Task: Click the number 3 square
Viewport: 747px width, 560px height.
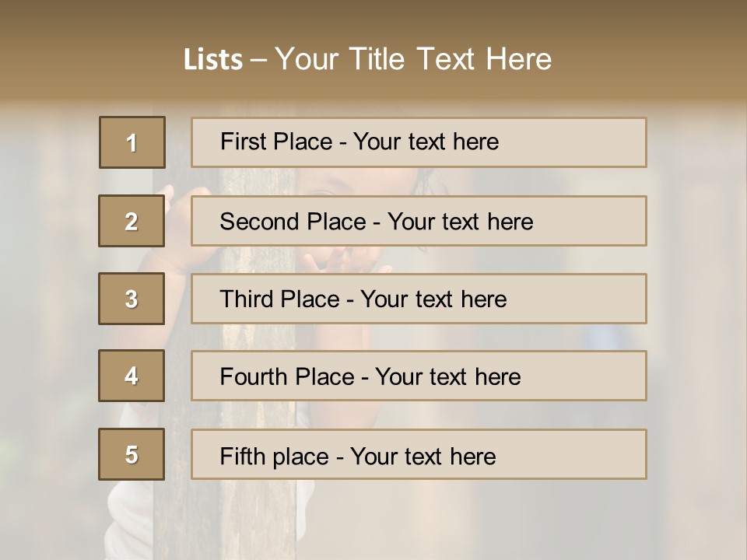Action: (132, 299)
